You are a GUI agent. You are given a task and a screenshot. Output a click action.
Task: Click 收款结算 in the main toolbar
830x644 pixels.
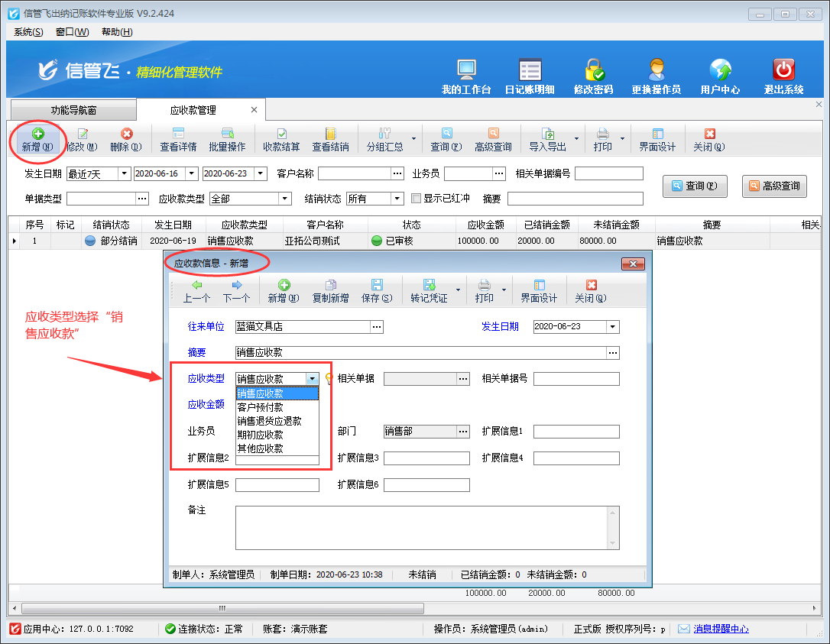(x=281, y=140)
